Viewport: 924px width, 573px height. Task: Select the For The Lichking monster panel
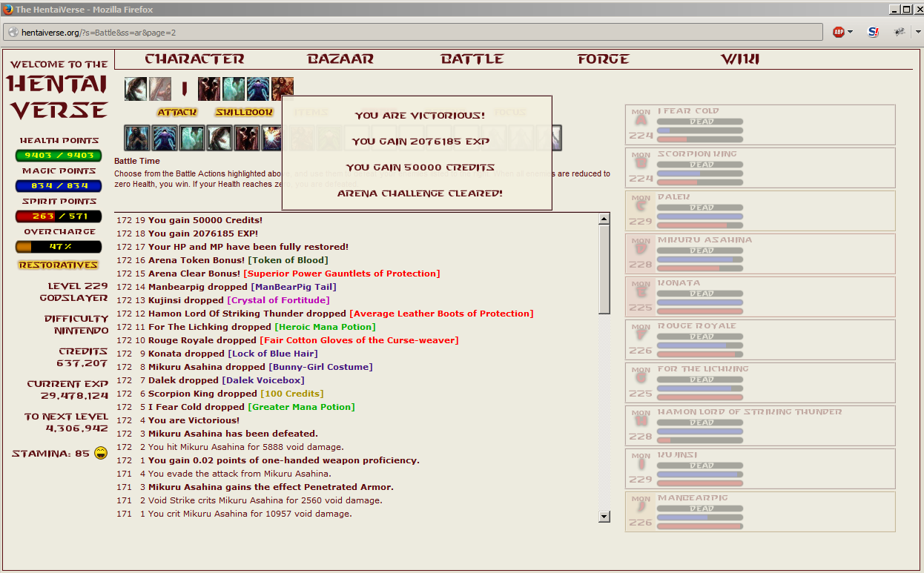760,382
